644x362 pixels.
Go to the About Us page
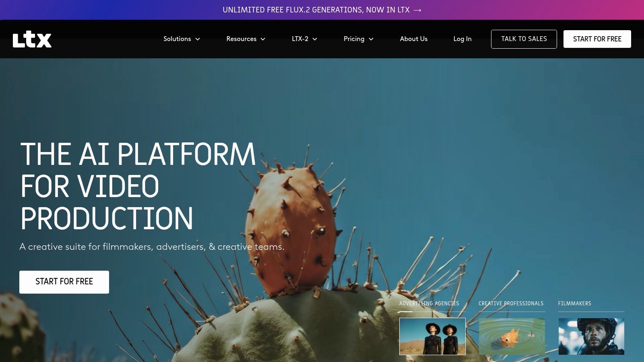click(413, 39)
